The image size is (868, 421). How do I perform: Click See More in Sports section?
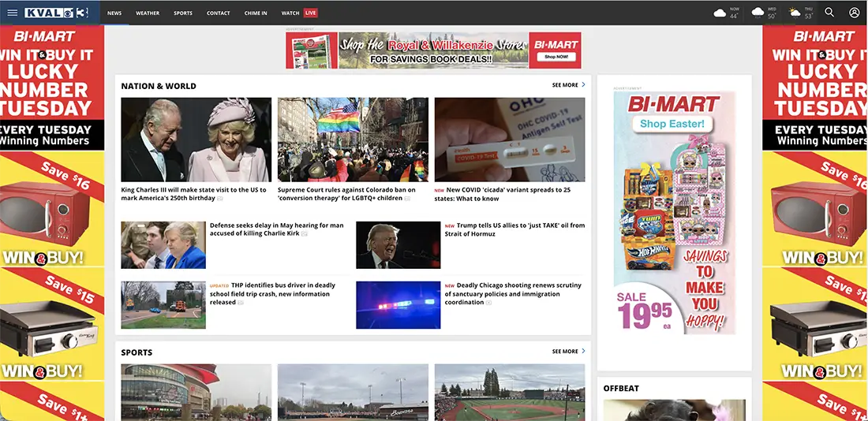565,352
